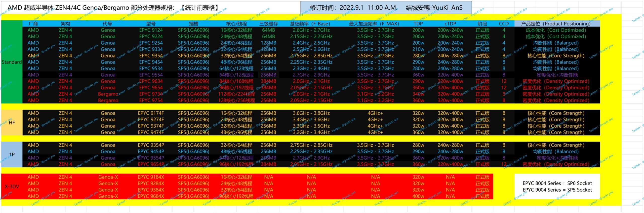
Task: Click the '112核心/224线程' core count cell
Action: 236,94
